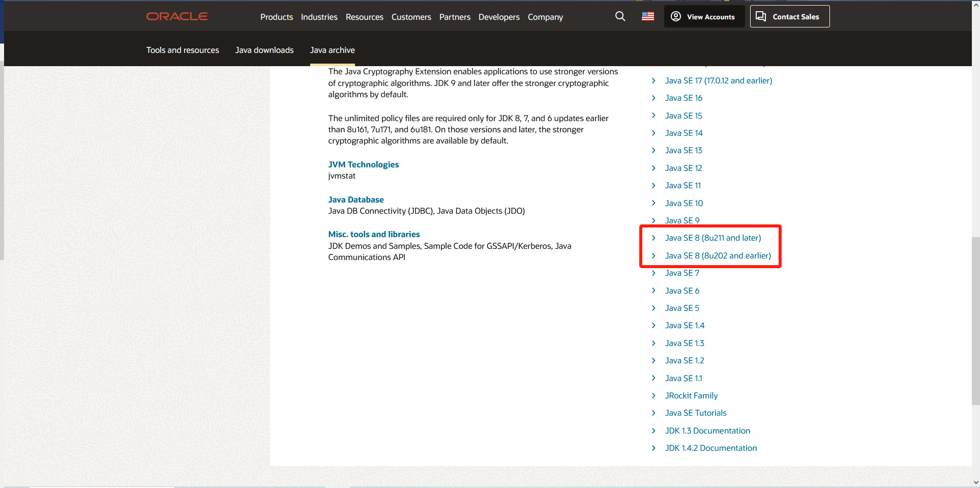The image size is (980, 488).
Task: Click the scrollbar down arrow
Action: pyautogui.click(x=975, y=482)
